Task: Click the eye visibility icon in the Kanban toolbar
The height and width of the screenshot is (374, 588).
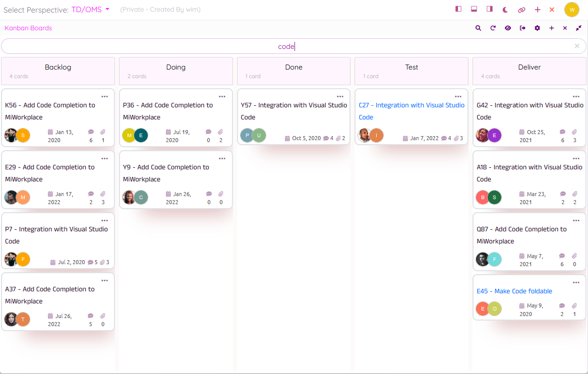Action: [x=508, y=28]
